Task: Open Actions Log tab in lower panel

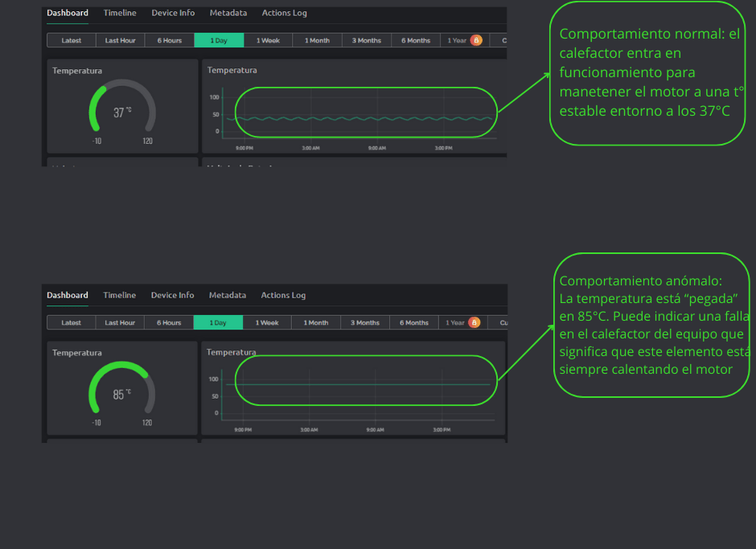Action: (x=283, y=295)
